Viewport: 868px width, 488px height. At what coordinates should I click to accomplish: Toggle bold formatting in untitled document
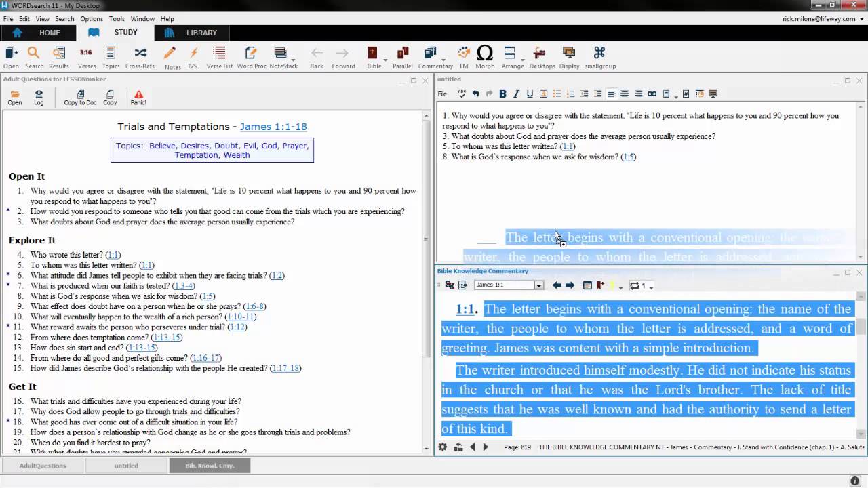[502, 94]
